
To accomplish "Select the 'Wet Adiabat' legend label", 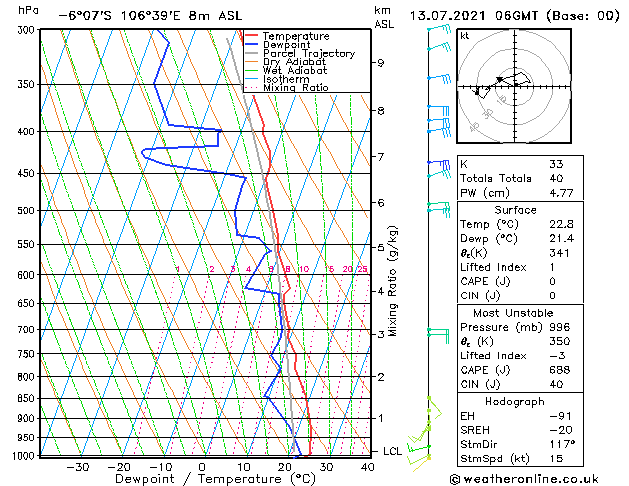I will coord(295,70).
